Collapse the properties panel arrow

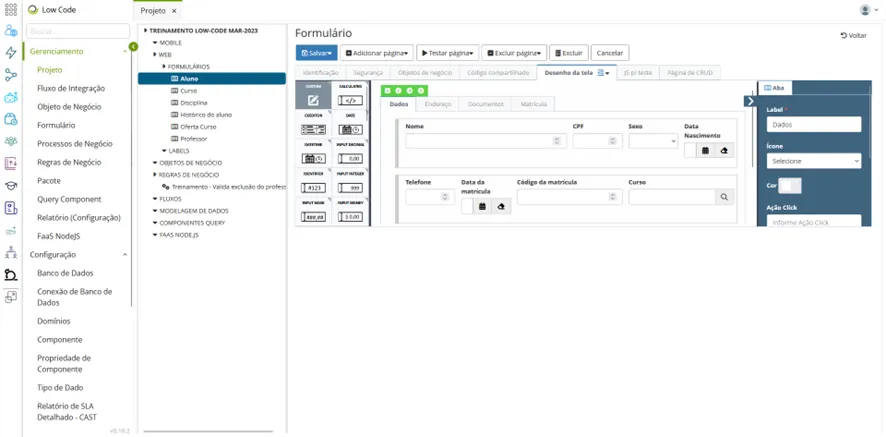[750, 101]
